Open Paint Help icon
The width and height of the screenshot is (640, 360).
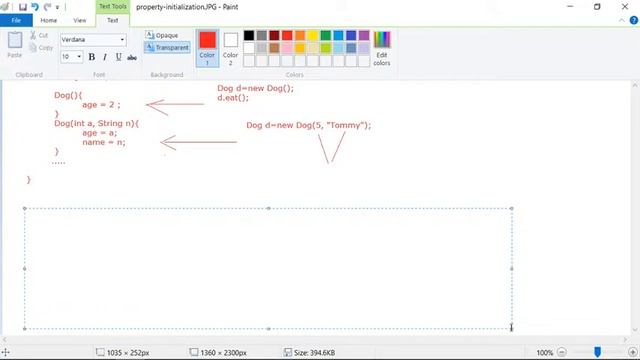[x=633, y=20]
